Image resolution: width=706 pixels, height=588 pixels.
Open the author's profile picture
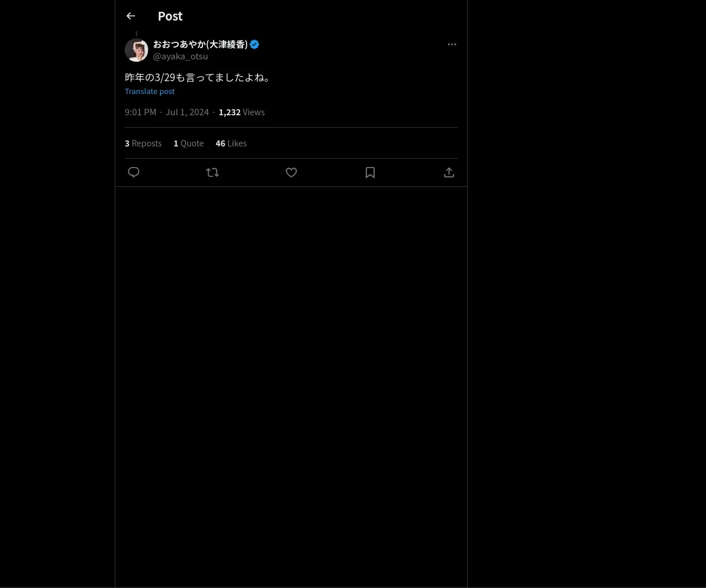pyautogui.click(x=136, y=50)
